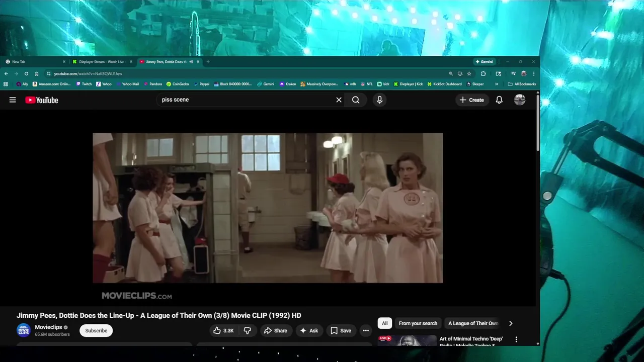Select the 'From your search' chip

click(x=418, y=323)
